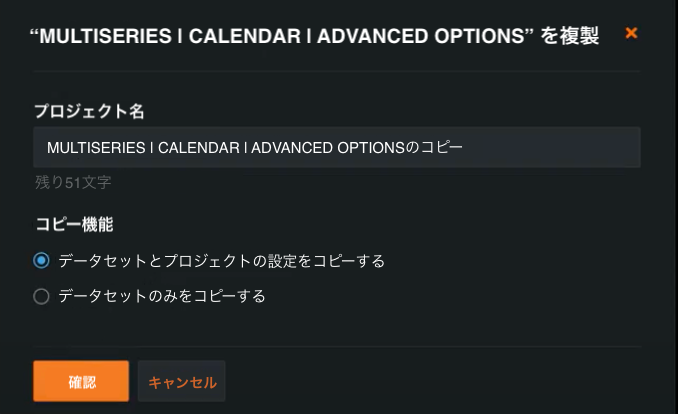The image size is (678, 414).
Task: Click the データセットとプロジェクトの設定をコピーする label text
Action: click(x=222, y=261)
